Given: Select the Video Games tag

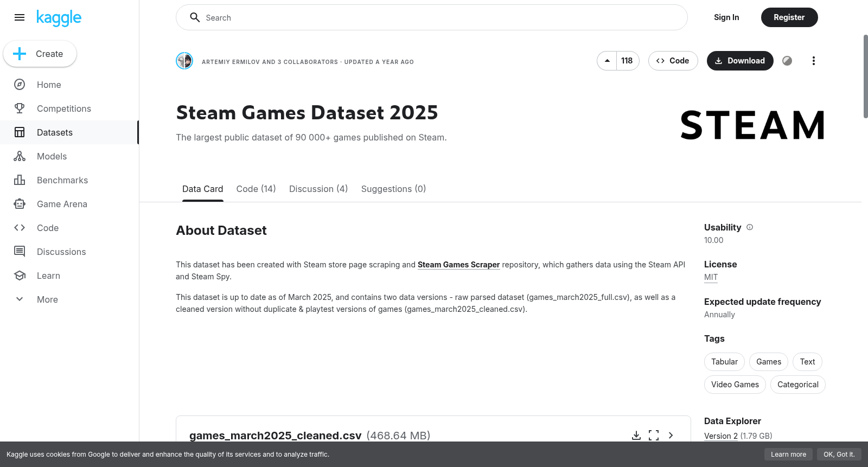Looking at the screenshot, I should [x=735, y=385].
